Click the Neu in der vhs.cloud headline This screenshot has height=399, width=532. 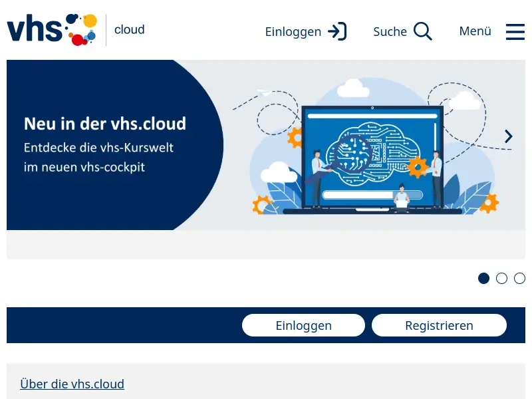pyautogui.click(x=105, y=124)
